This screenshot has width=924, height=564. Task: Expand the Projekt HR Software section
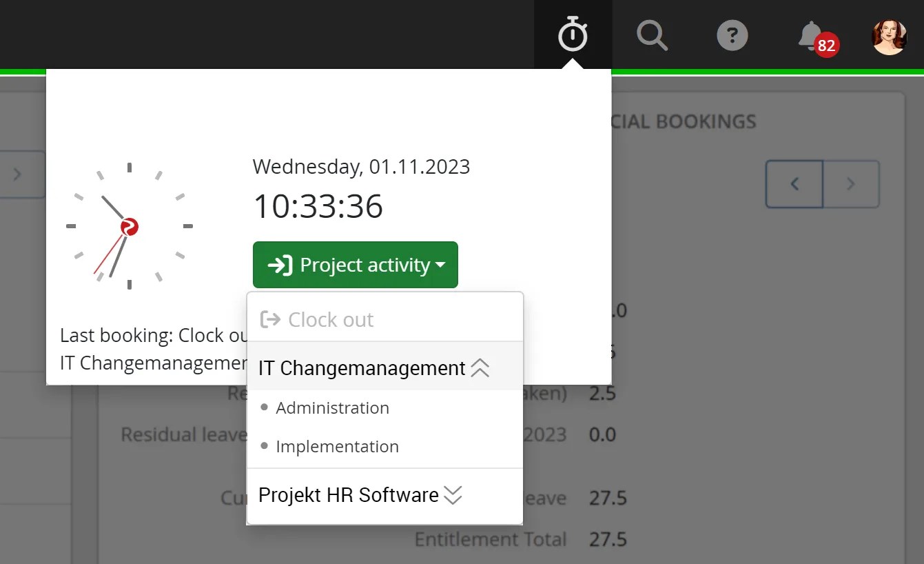pos(453,495)
